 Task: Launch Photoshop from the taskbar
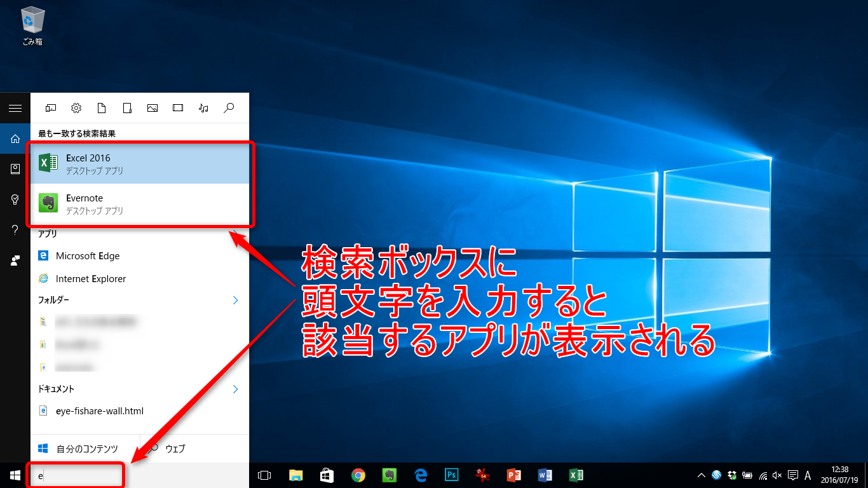452,475
